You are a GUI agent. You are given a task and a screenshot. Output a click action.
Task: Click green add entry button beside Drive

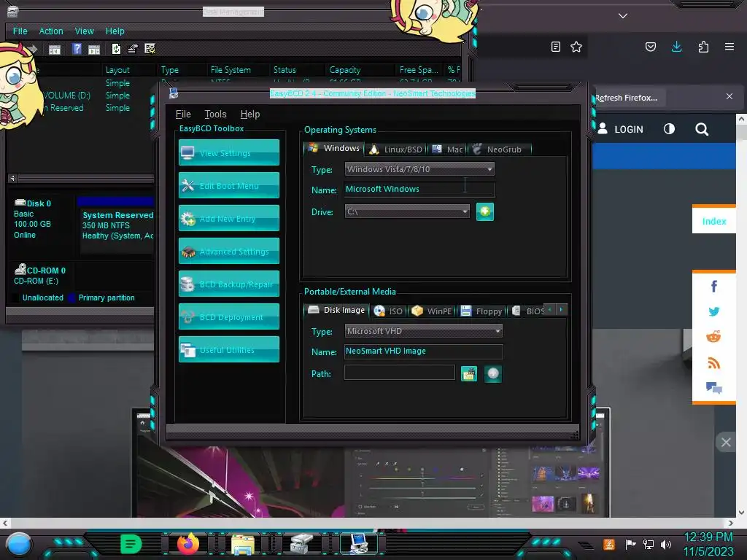485,212
